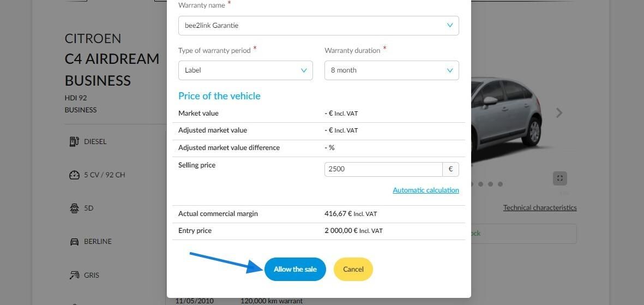Select the last carousel dot under car image
The height and width of the screenshot is (305, 644).
500,184
